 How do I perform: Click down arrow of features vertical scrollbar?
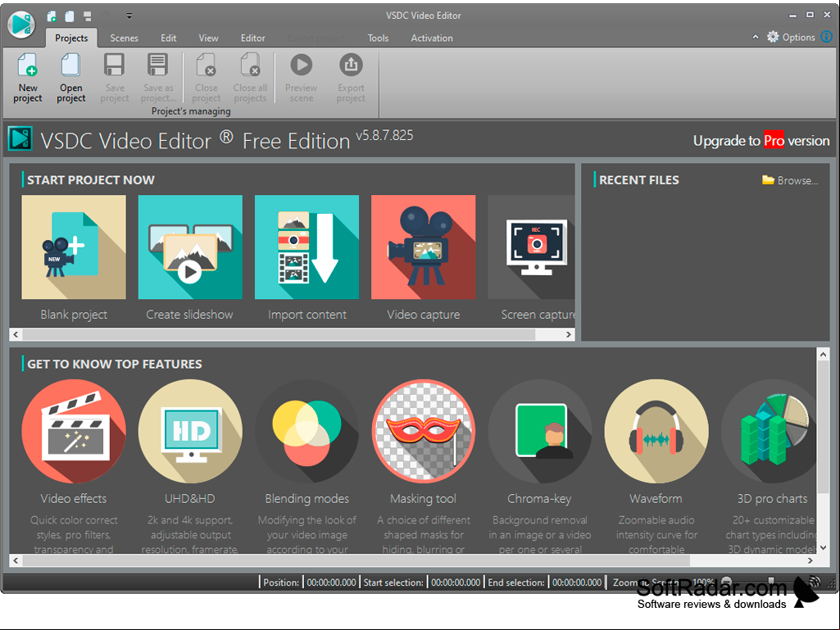coord(824,547)
